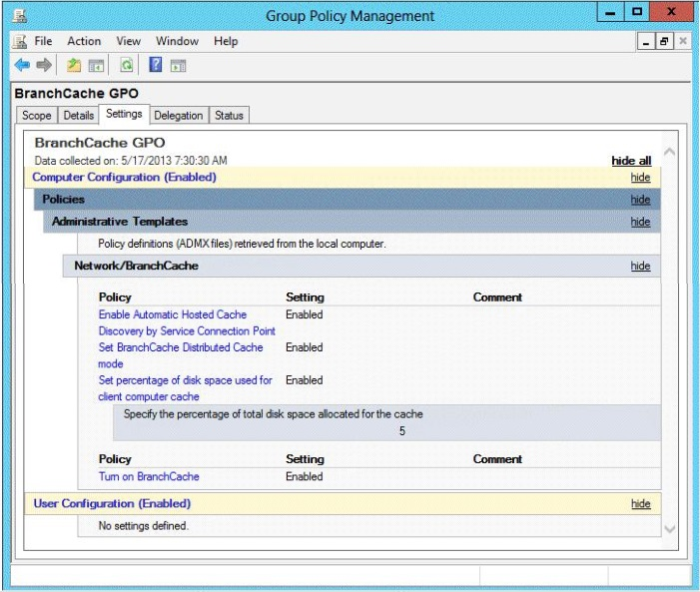Viewport: 700px width, 592px height.
Task: Click 'No settings defined.' text
Action: 144,526
